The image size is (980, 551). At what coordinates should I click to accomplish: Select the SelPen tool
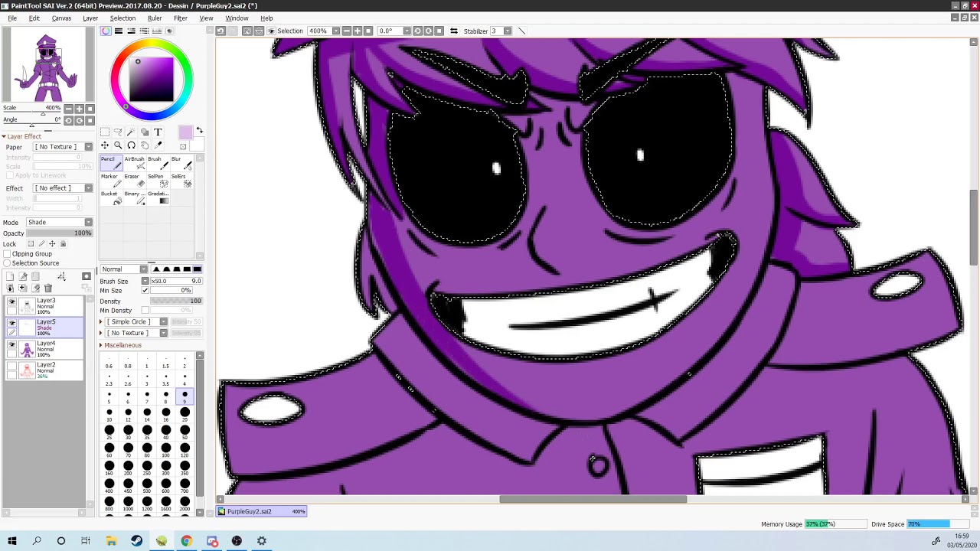[x=157, y=181]
